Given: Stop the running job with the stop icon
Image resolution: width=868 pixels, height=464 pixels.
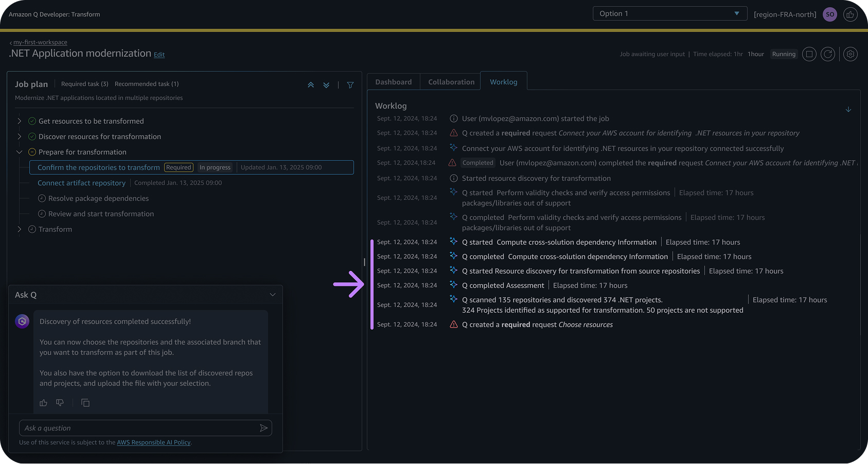Looking at the screenshot, I should (809, 54).
